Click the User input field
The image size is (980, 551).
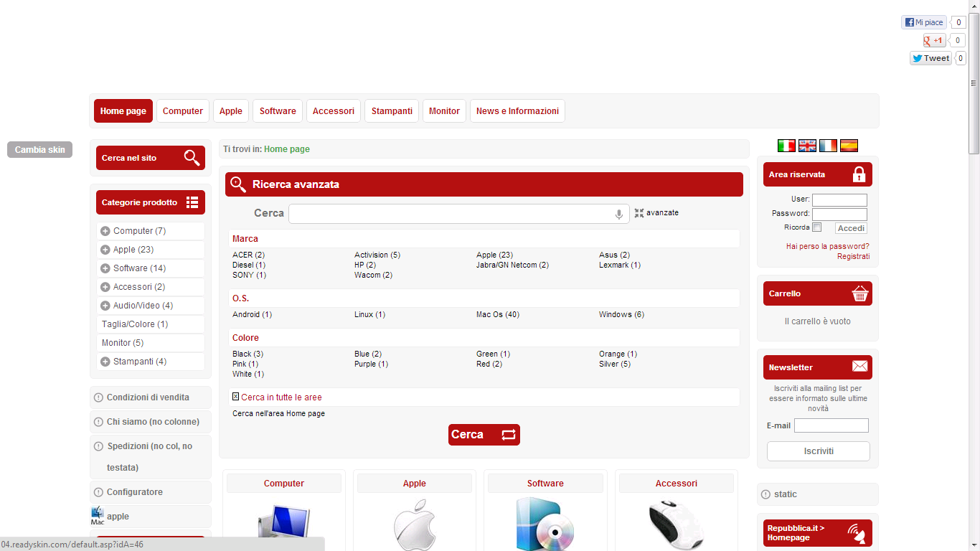[839, 200]
